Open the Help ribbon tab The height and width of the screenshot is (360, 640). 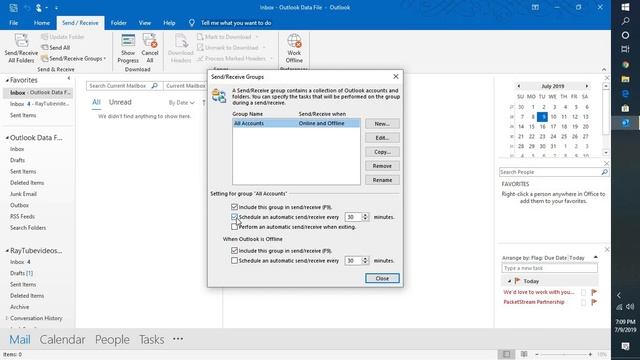(169, 23)
